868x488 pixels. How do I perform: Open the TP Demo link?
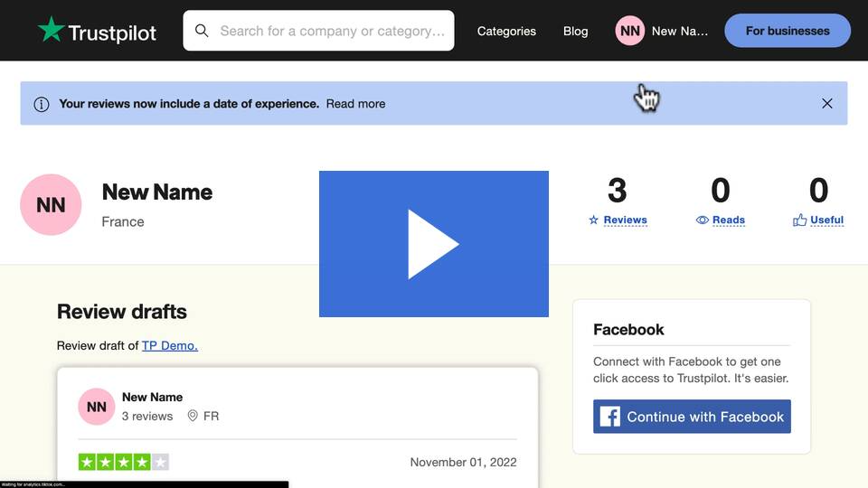pyautogui.click(x=169, y=345)
